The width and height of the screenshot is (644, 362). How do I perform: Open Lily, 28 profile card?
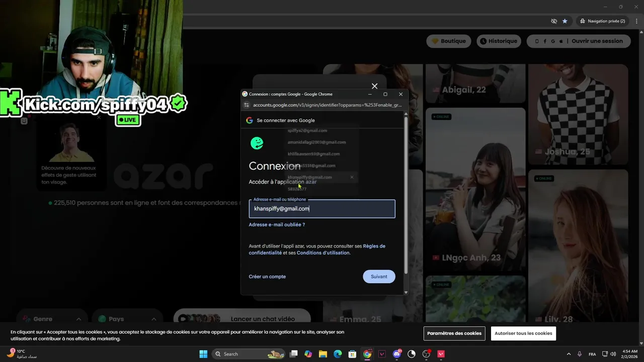(x=578, y=246)
